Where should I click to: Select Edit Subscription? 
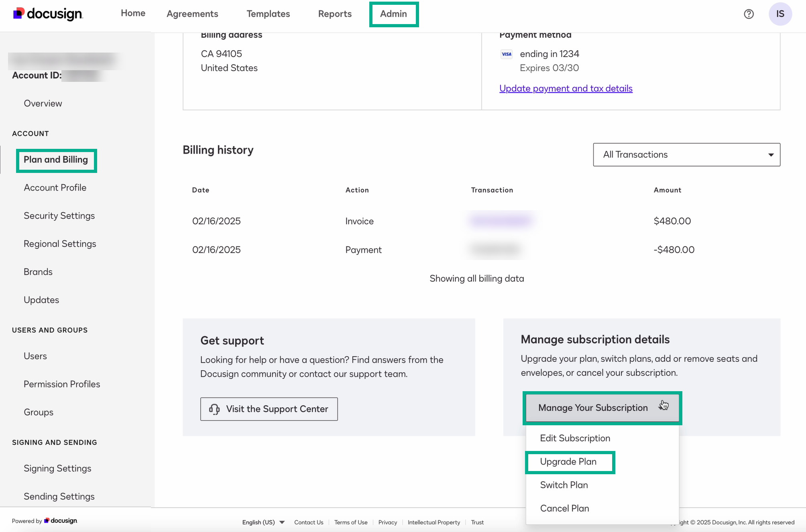(575, 438)
